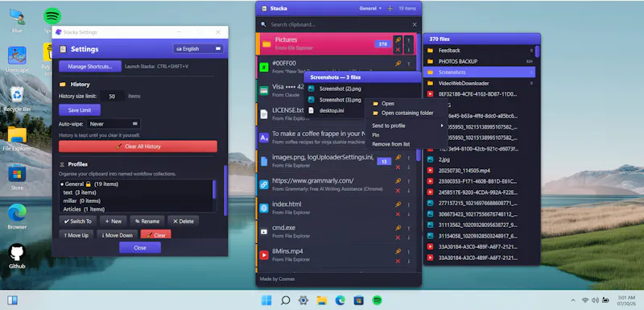Show hidden icons in the system tray

[572, 300]
